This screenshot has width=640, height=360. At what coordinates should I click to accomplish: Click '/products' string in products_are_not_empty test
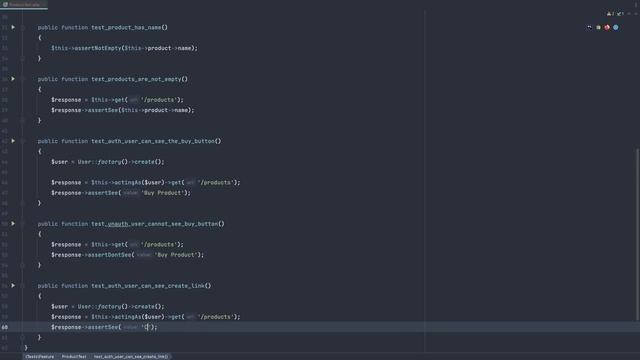tap(158, 100)
